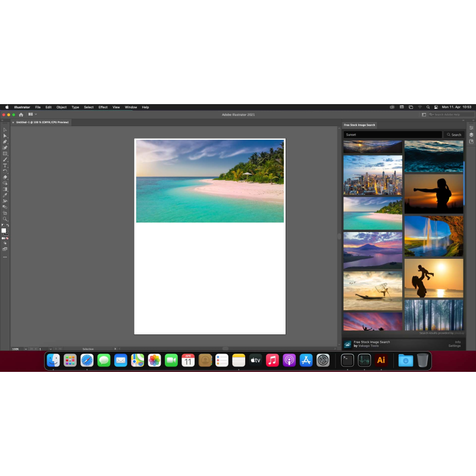Click the white Fill color swatch
Image resolution: width=476 pixels, height=476 pixels.
pos(4,230)
